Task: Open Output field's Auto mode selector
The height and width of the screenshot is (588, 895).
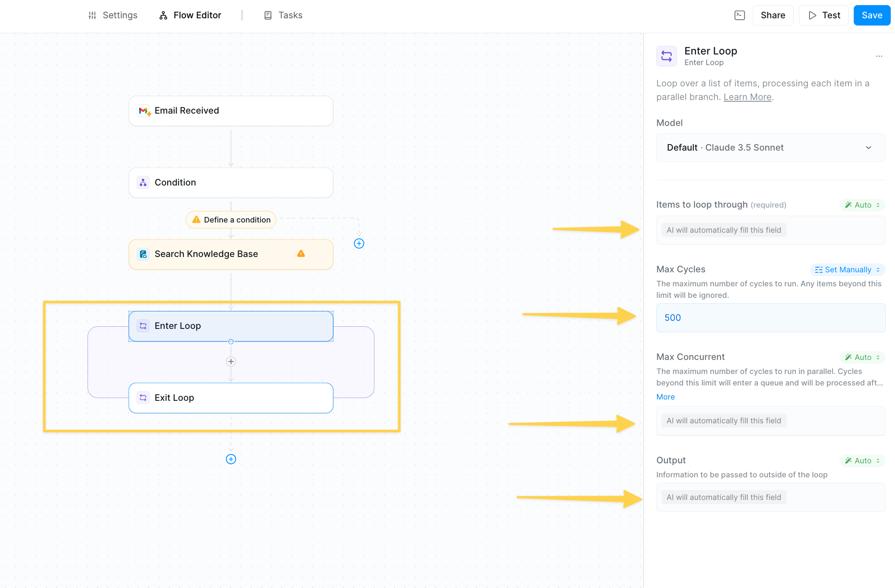Action: point(862,461)
